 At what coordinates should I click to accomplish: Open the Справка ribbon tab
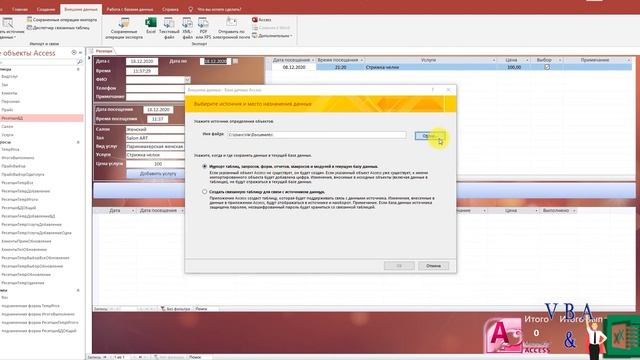(170, 9)
